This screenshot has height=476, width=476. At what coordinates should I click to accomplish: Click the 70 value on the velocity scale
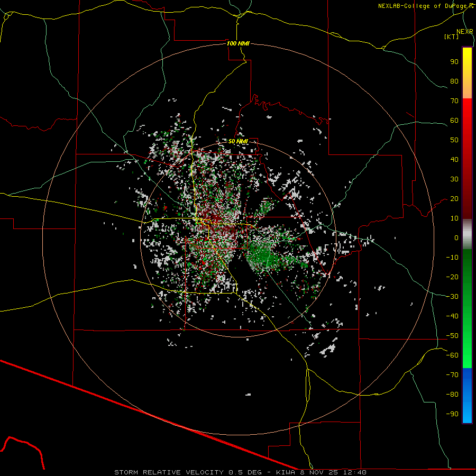pos(454,101)
